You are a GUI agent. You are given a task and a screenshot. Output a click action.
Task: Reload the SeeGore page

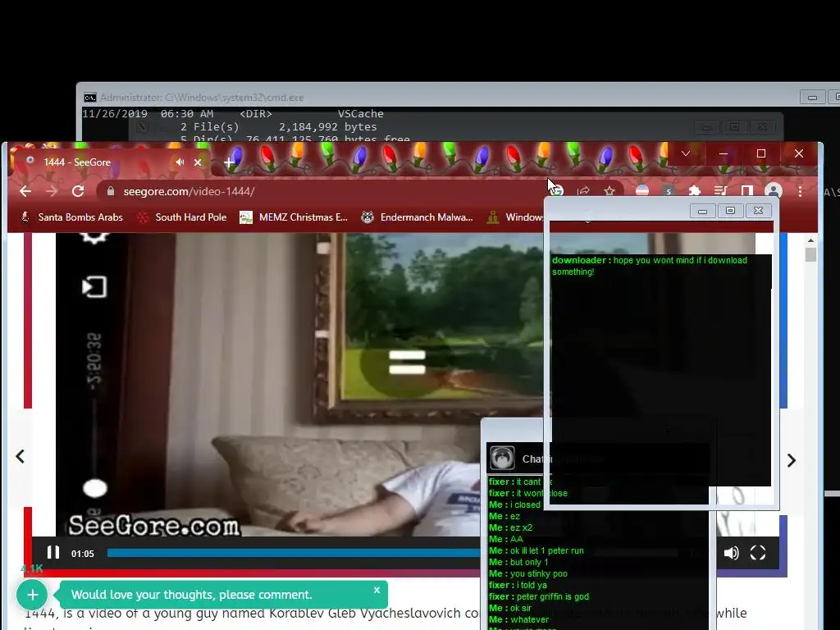click(x=78, y=191)
